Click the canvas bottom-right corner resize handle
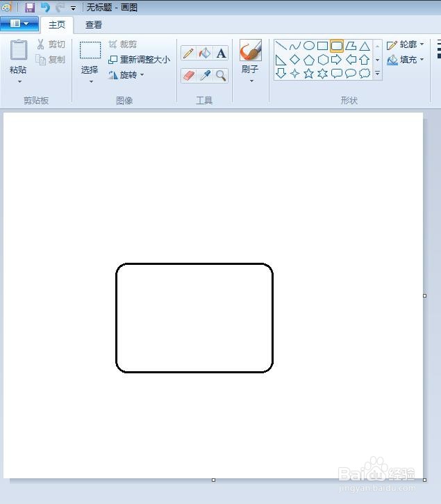Screen dimensions: 441x504 tap(424, 480)
